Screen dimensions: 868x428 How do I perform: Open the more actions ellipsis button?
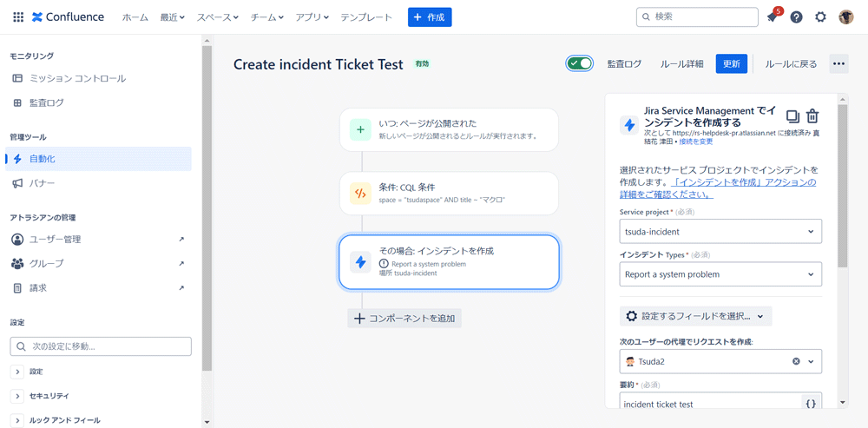pyautogui.click(x=838, y=63)
